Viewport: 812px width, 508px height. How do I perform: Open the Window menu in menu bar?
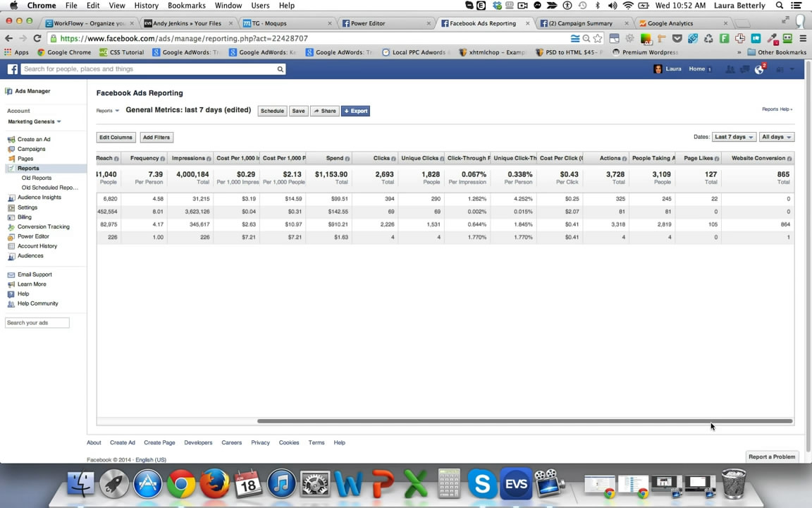pos(228,5)
